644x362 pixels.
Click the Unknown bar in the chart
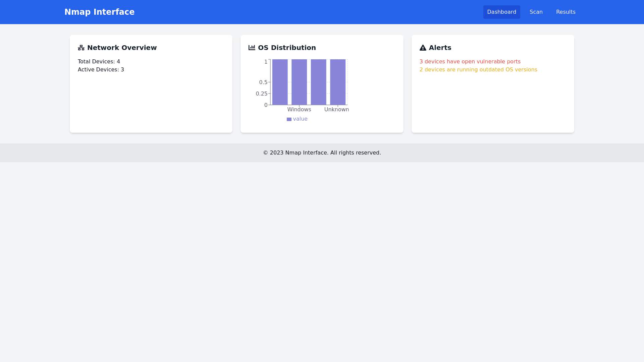[x=337, y=82]
